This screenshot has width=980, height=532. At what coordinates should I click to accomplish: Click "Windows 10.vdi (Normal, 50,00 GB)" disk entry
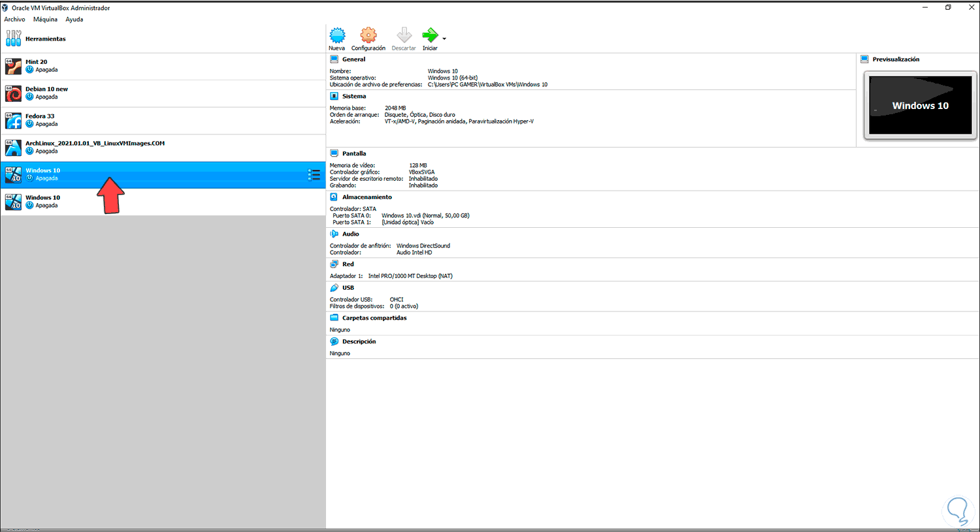(426, 215)
